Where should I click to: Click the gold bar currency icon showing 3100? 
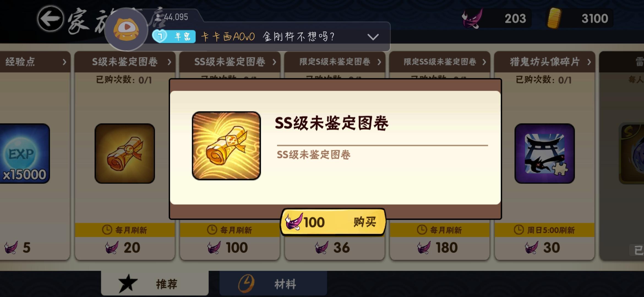click(554, 18)
